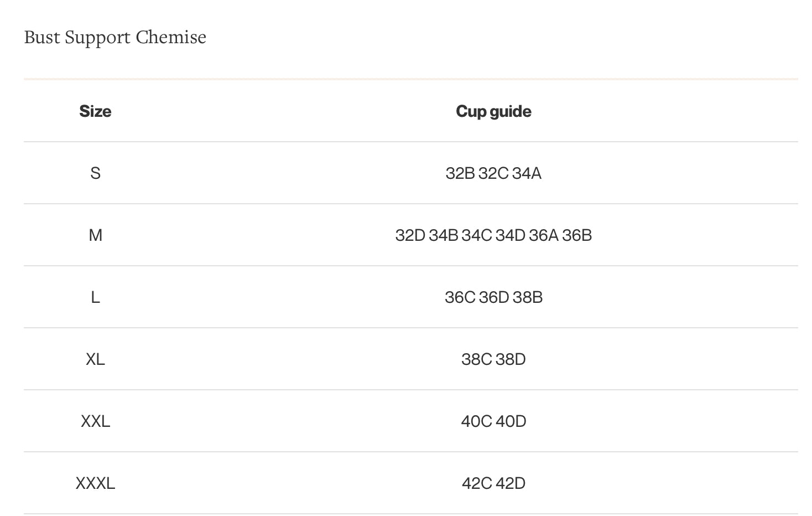The width and height of the screenshot is (812, 516).
Task: Click the 40C entry in the XXL row
Action: pos(476,421)
